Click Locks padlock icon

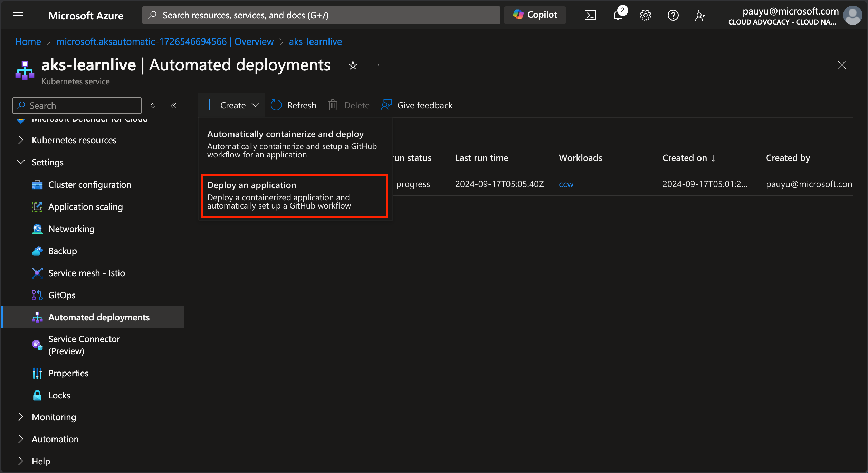(37, 395)
